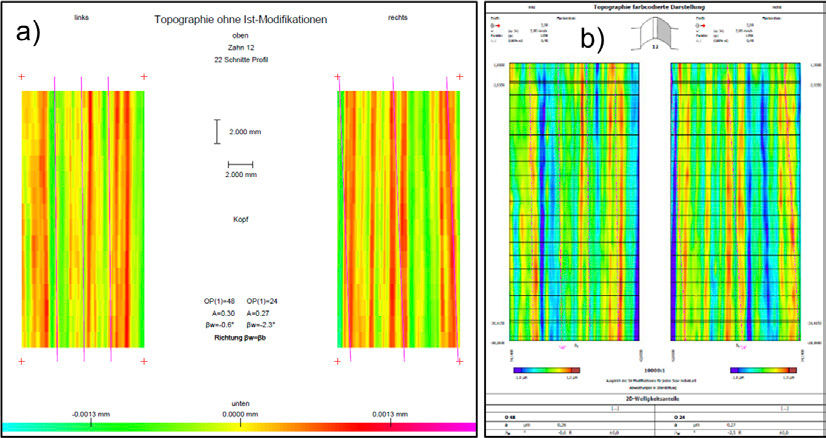Select the 'A=0.30' value
The image size is (826, 438).
pyautogui.click(x=224, y=313)
